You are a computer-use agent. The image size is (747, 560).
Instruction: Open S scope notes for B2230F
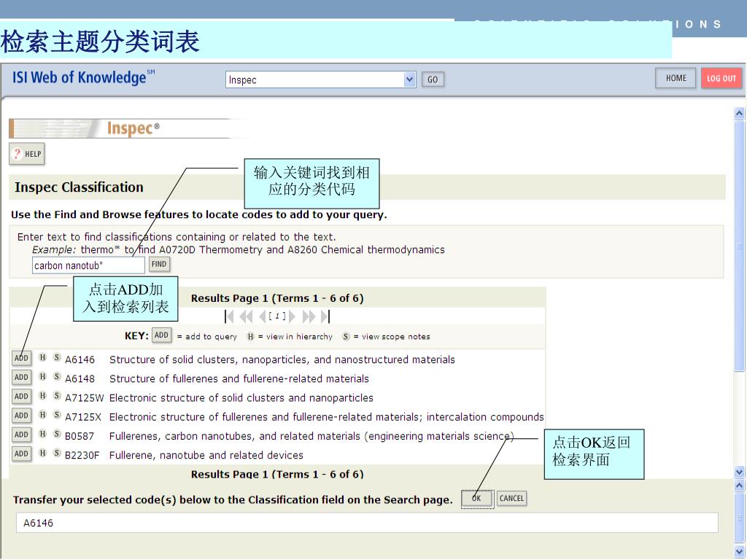[x=57, y=453]
